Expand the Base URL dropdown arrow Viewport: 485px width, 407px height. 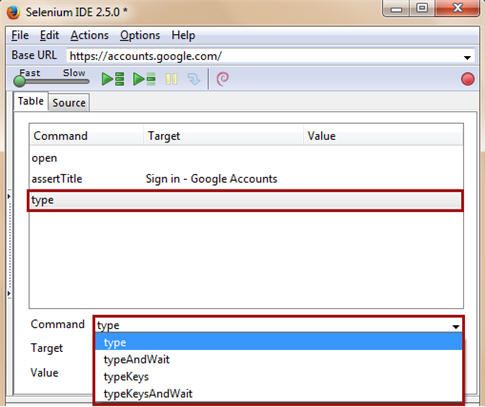pyautogui.click(x=467, y=57)
